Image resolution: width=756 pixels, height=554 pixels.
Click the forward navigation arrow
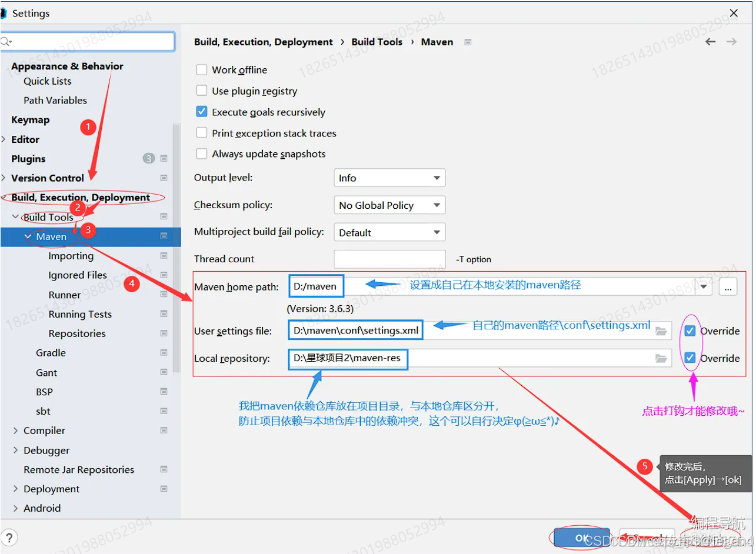[731, 42]
